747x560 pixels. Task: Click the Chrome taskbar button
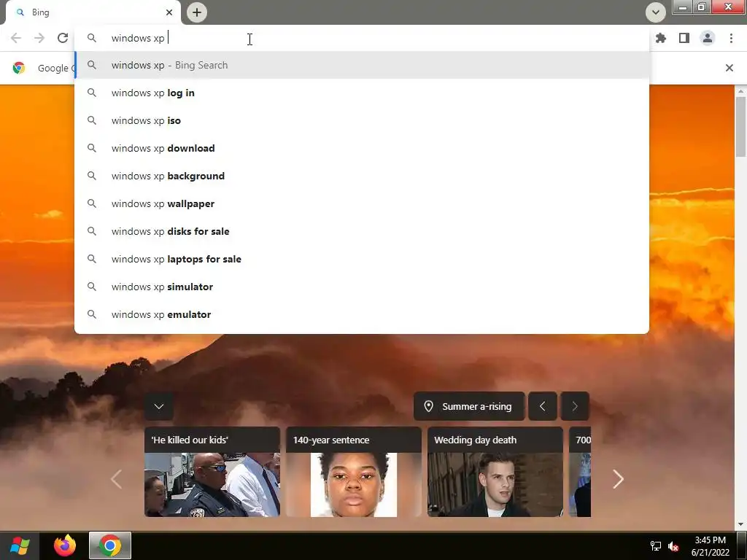pyautogui.click(x=110, y=545)
